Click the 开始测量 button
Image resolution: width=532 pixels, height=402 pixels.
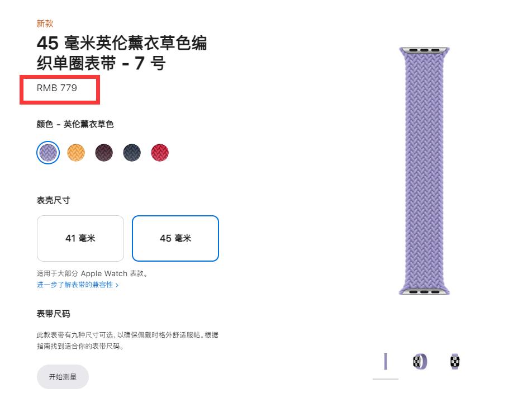point(63,377)
